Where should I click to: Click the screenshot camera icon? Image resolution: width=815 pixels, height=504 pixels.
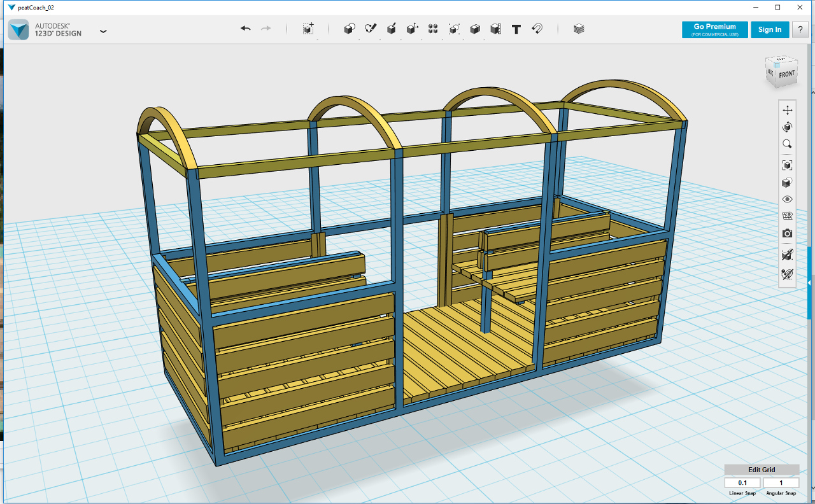(x=788, y=234)
